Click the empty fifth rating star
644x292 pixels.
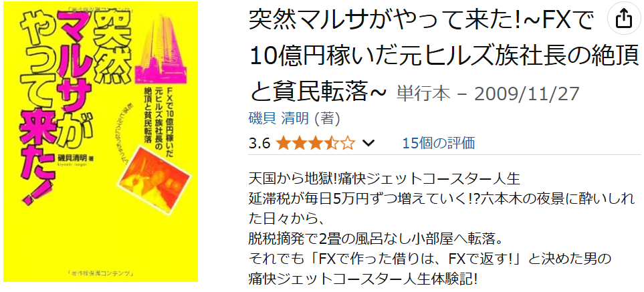pos(348,144)
